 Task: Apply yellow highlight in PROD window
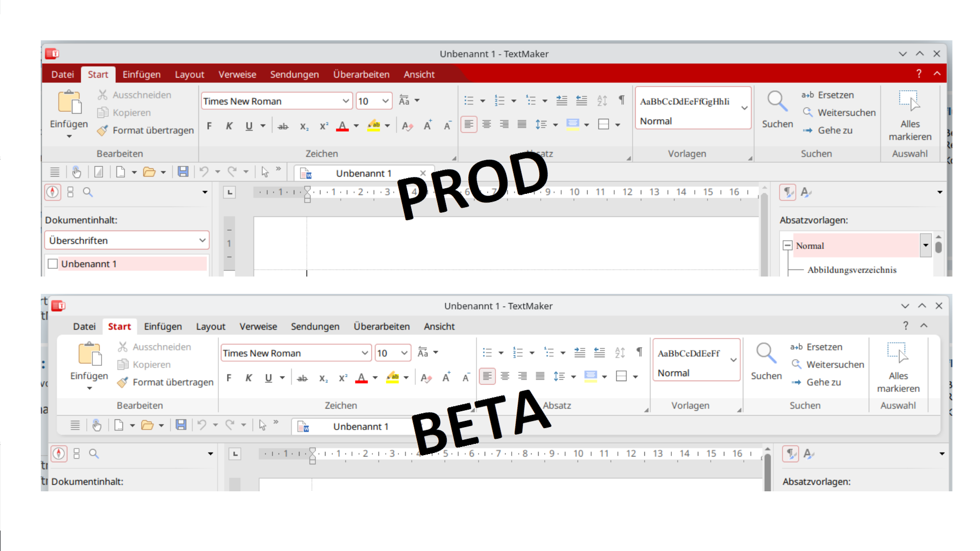tap(374, 126)
